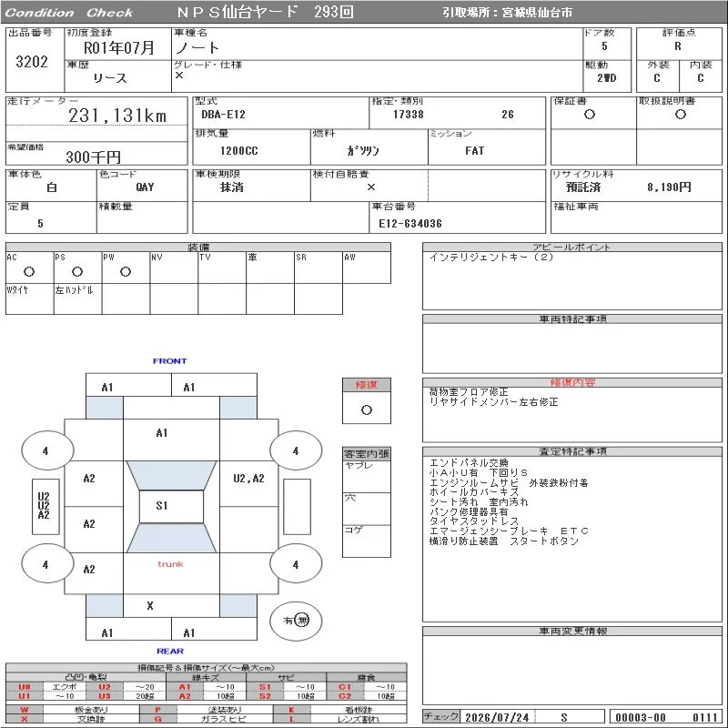Click the blue 'FRONT' label on diagram

[x=169, y=360]
